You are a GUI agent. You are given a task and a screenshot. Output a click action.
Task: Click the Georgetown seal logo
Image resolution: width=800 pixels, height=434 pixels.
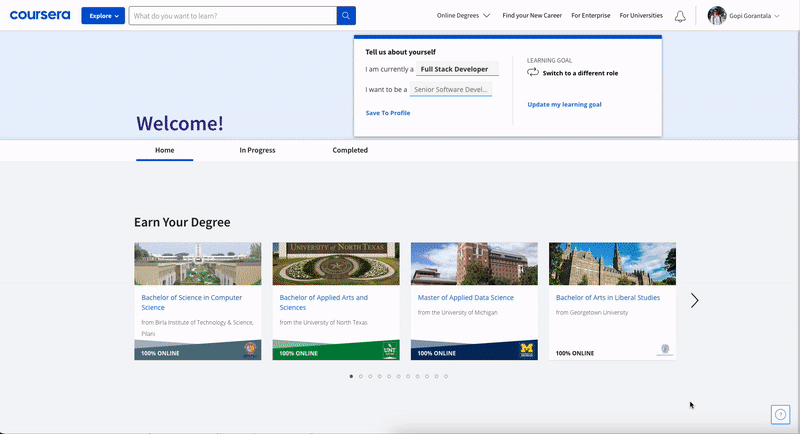665,350
